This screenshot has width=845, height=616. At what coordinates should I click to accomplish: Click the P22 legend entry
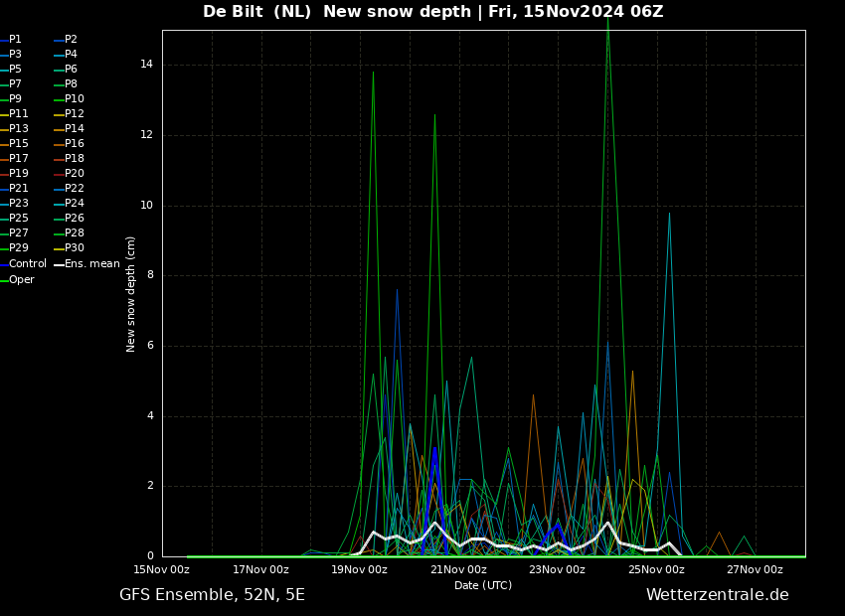click(x=75, y=189)
